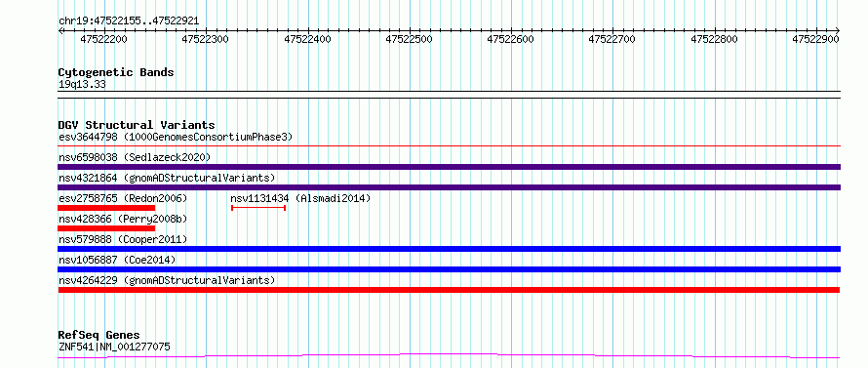The image size is (868, 368).
Task: Click the nsv4264229 gnomAD variant label
Action: coord(167,280)
